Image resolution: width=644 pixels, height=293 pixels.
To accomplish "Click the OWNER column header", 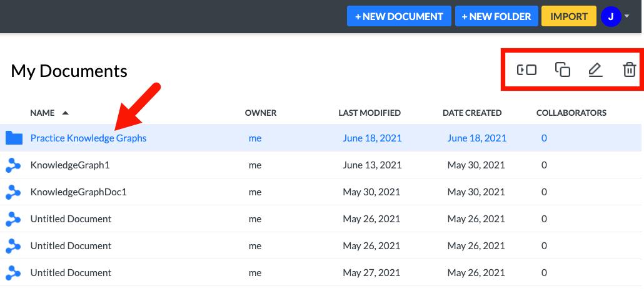I will click(x=261, y=113).
